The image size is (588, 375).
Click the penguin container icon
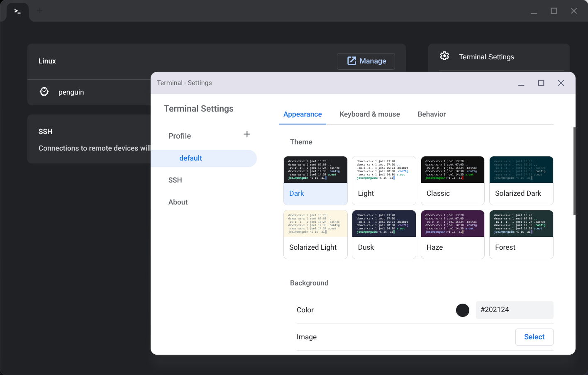point(44,92)
